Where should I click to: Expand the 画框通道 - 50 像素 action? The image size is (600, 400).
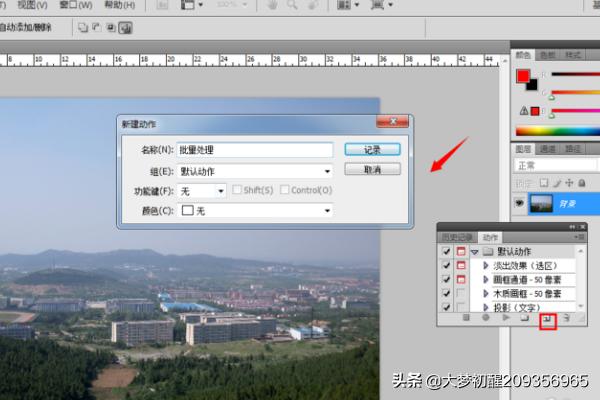point(485,281)
